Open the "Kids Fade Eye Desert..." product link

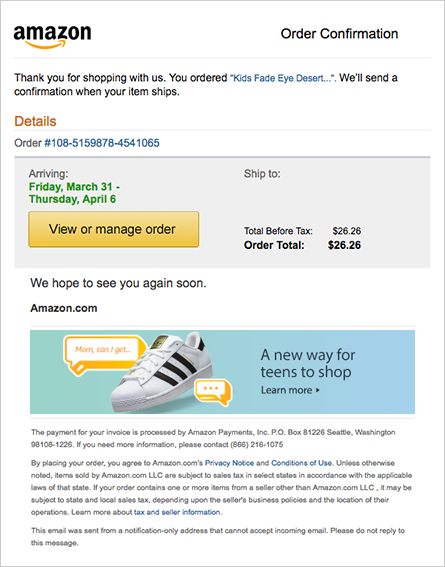(283, 78)
